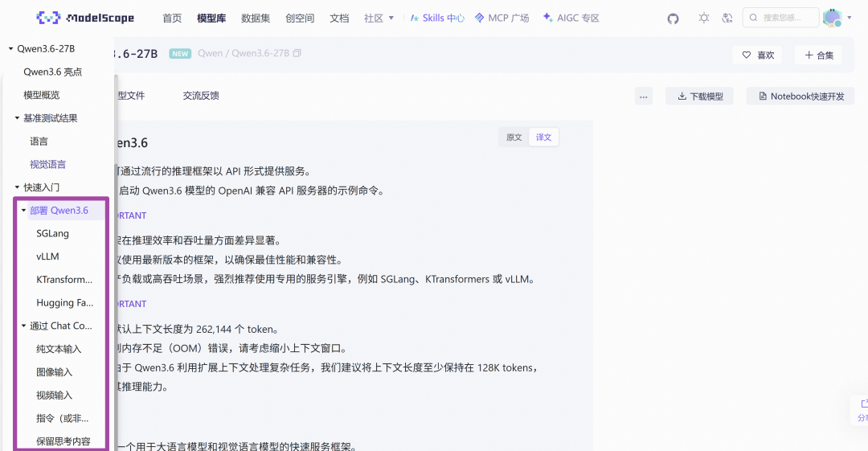868x451 pixels.
Task: Open Notebook快速开发
Action: [x=800, y=96]
